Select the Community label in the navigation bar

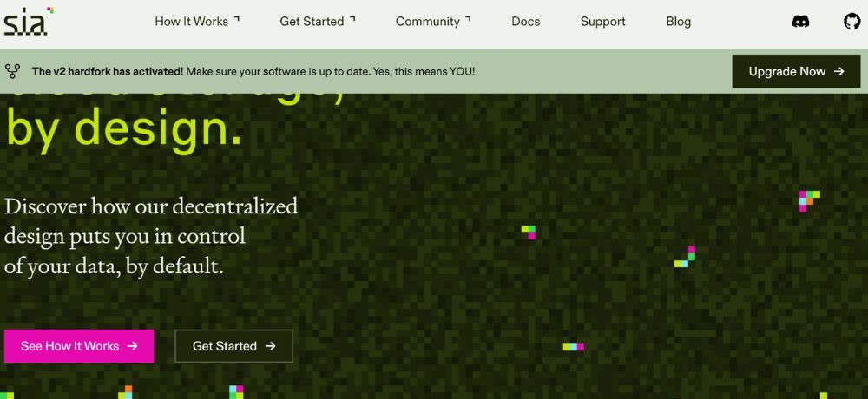[x=427, y=22]
